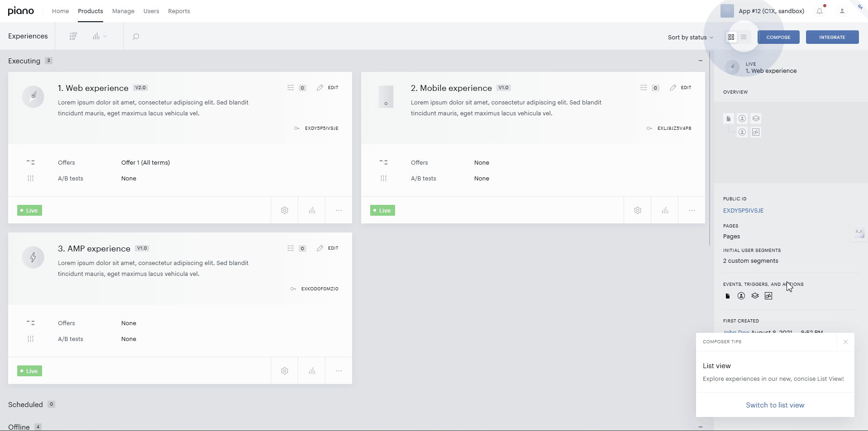Open the experiences search icon
The width and height of the screenshot is (868, 431).
coord(136,36)
